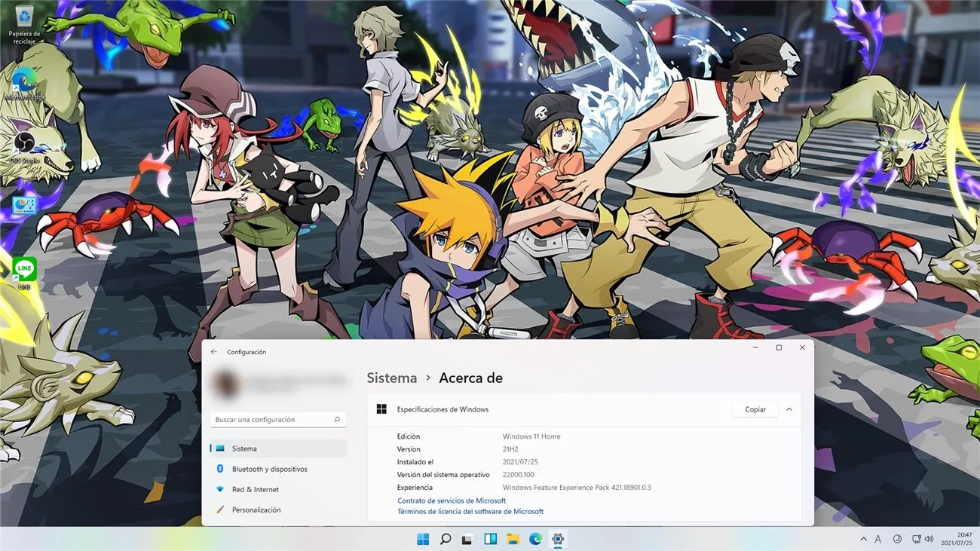Open File Explorer from the taskbar
Image resolution: width=980 pixels, height=551 pixels.
pos(513,539)
